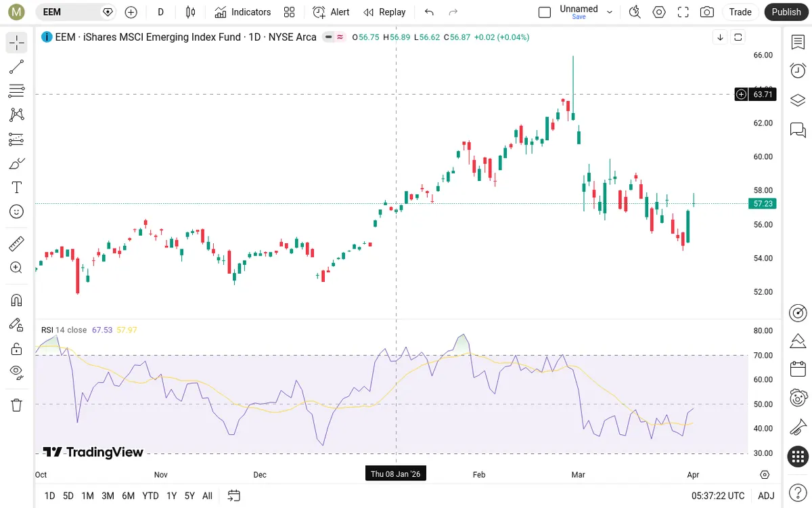Viewport: 812px width, 508px height.
Task: Maximize the chart pane
Action: (x=738, y=37)
